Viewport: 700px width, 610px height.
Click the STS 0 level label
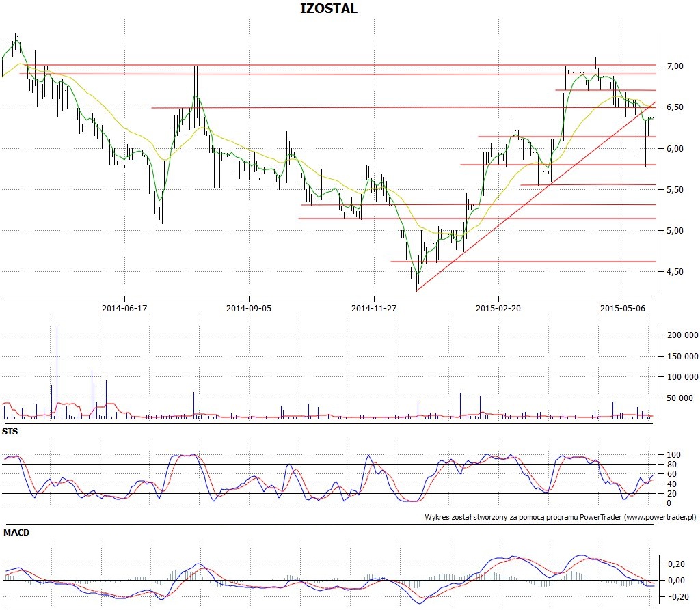669,503
